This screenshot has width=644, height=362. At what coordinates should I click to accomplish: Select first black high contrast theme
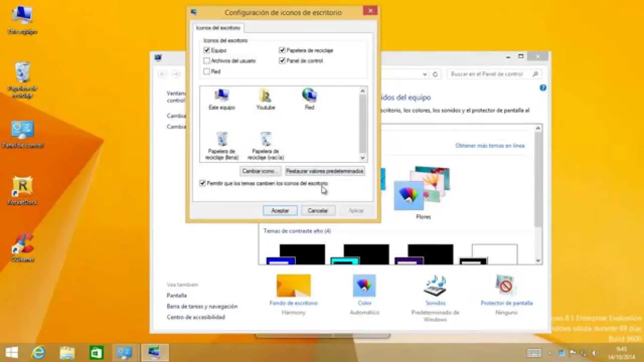tap(295, 254)
